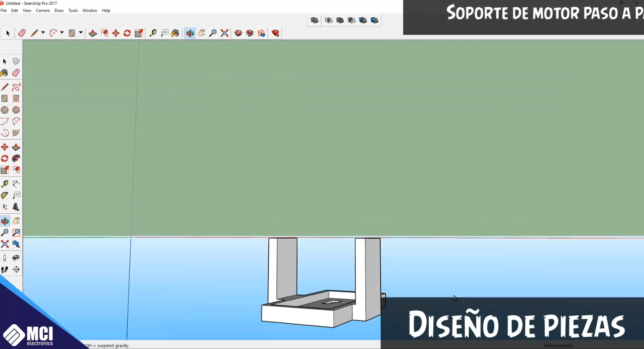Open the Paint Bucket tool
Image resolution: width=644 pixels, height=349 pixels.
point(176,33)
